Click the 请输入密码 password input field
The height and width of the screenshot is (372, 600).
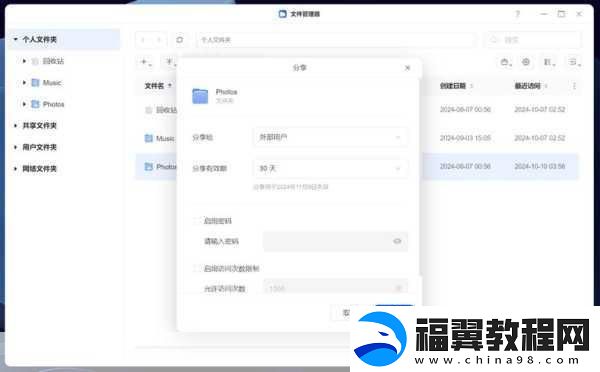pos(336,241)
